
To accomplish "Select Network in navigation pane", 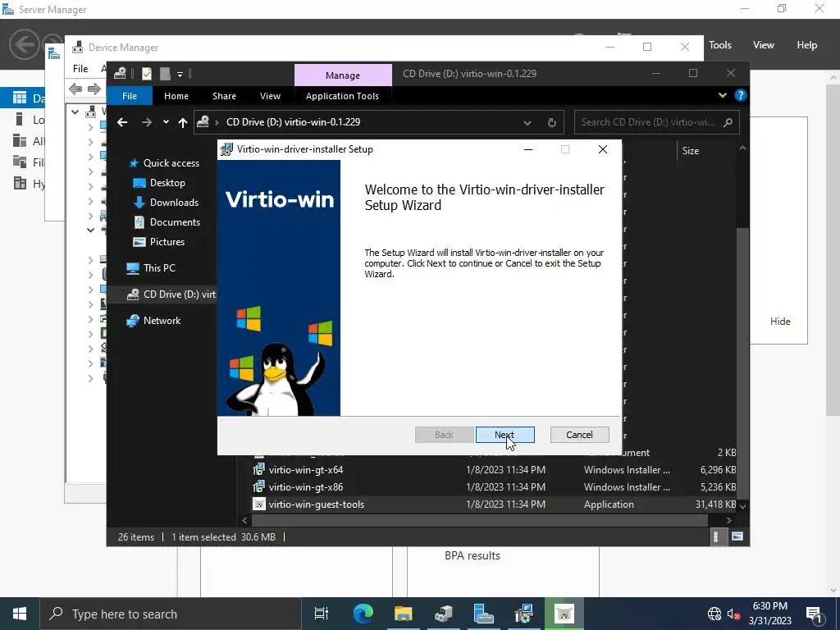I will click(x=162, y=321).
